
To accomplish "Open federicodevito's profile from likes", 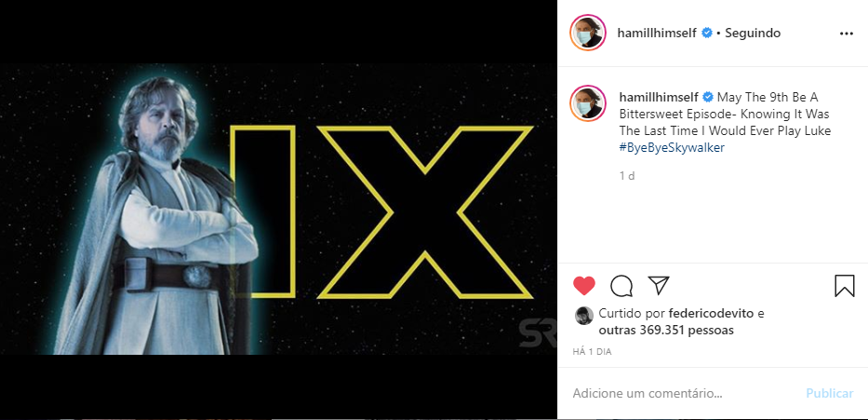I will 711,314.
